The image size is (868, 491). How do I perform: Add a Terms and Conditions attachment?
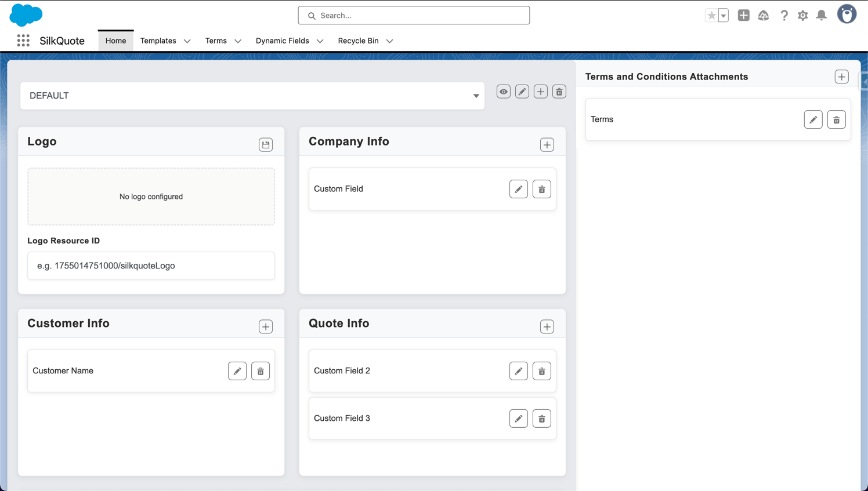click(841, 77)
